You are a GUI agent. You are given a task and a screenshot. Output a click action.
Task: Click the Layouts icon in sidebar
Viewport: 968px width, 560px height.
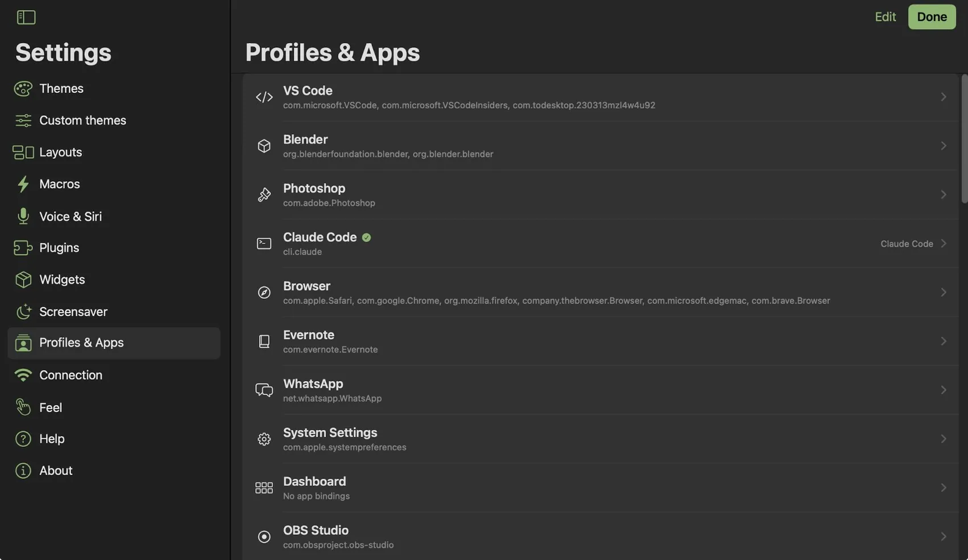tap(23, 153)
